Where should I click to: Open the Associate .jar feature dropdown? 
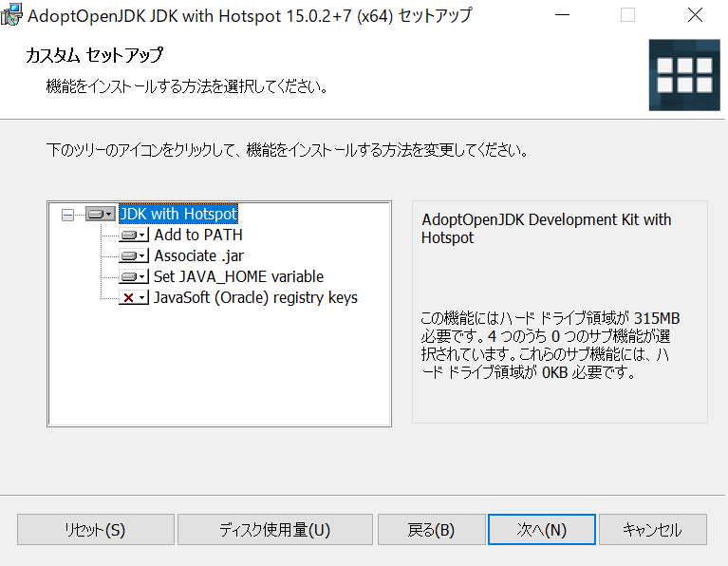[x=134, y=256]
